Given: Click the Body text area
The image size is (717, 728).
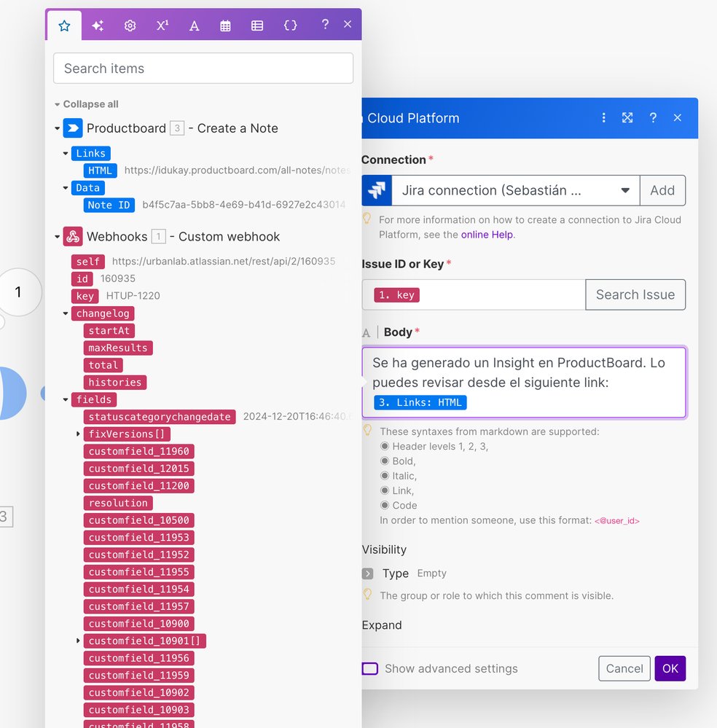Looking at the screenshot, I should [524, 383].
